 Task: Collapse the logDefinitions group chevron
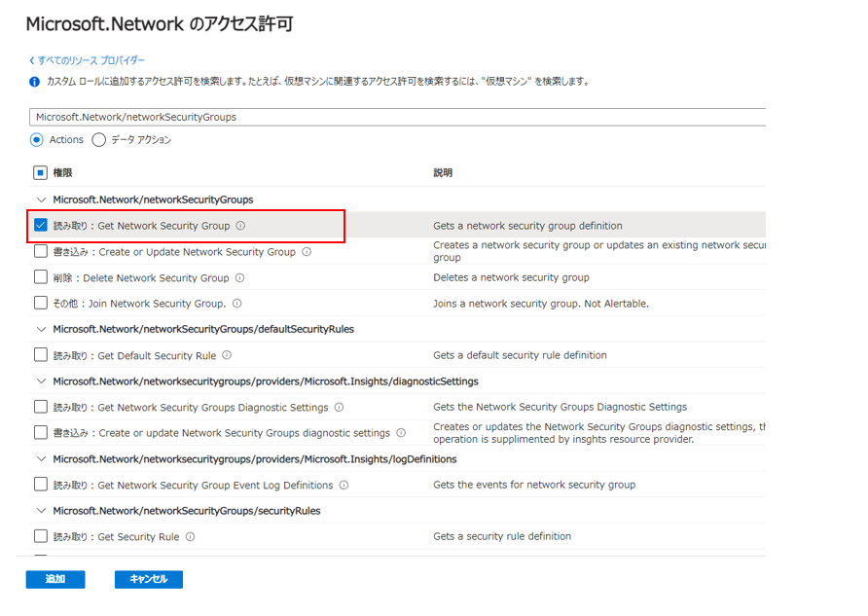click(x=41, y=458)
